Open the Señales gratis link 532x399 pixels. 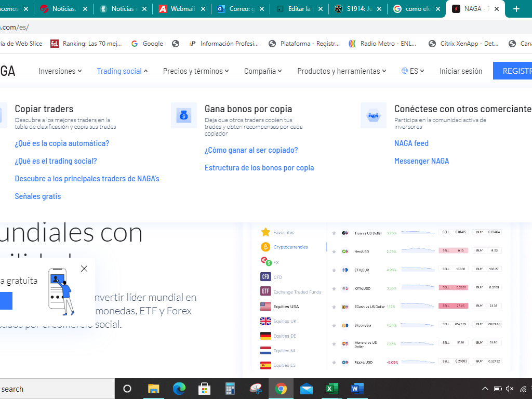point(37,196)
